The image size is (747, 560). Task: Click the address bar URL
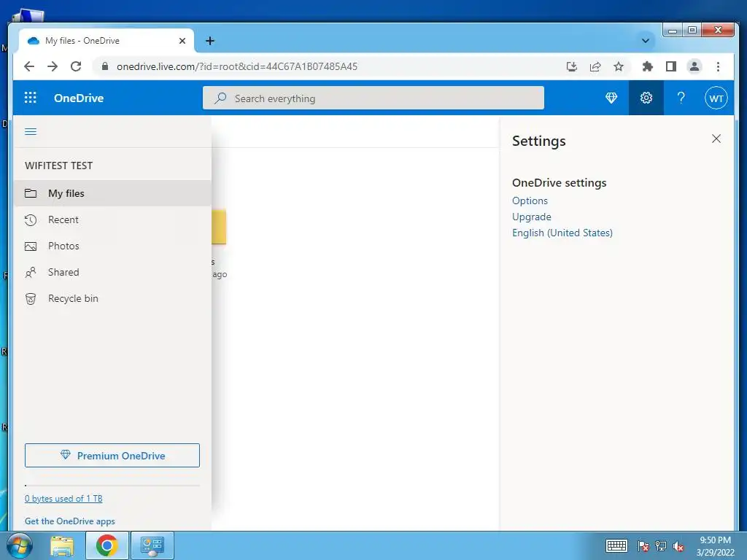[x=237, y=66]
